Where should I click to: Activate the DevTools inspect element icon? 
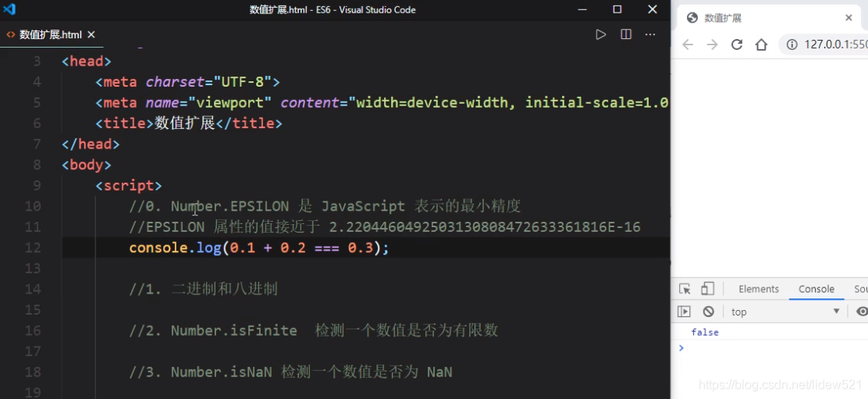click(685, 289)
